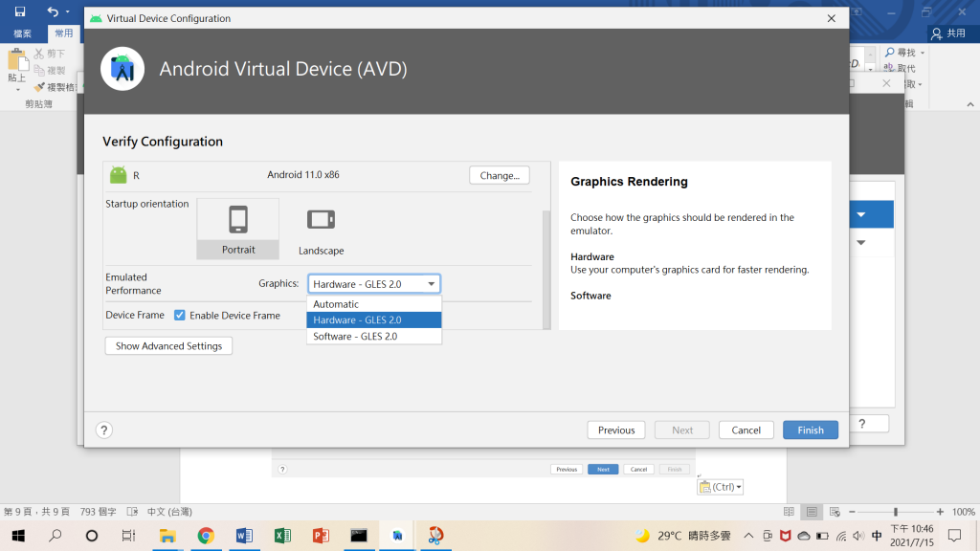Click Save icon in Word quick access toolbar
Image resolution: width=980 pixels, height=551 pixels.
tap(20, 11)
